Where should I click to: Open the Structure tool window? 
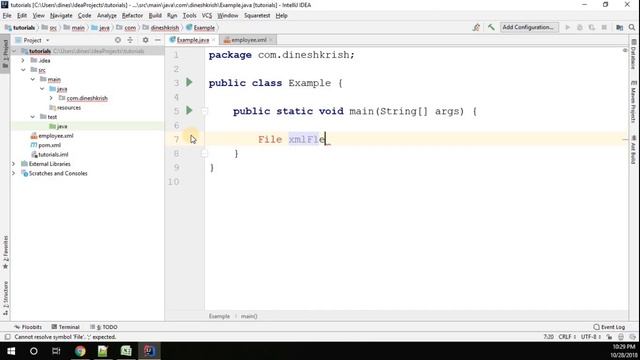(5, 298)
